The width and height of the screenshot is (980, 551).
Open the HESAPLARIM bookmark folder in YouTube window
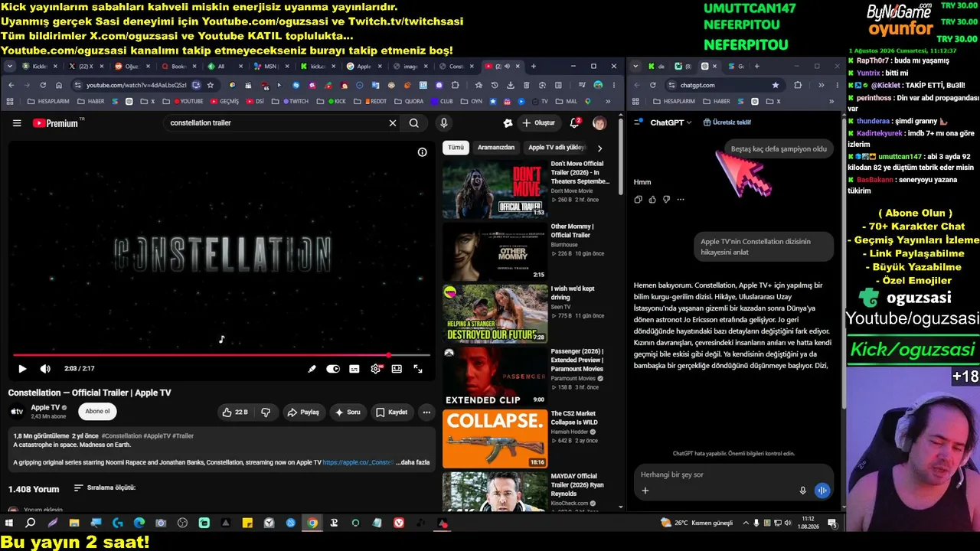(x=51, y=101)
